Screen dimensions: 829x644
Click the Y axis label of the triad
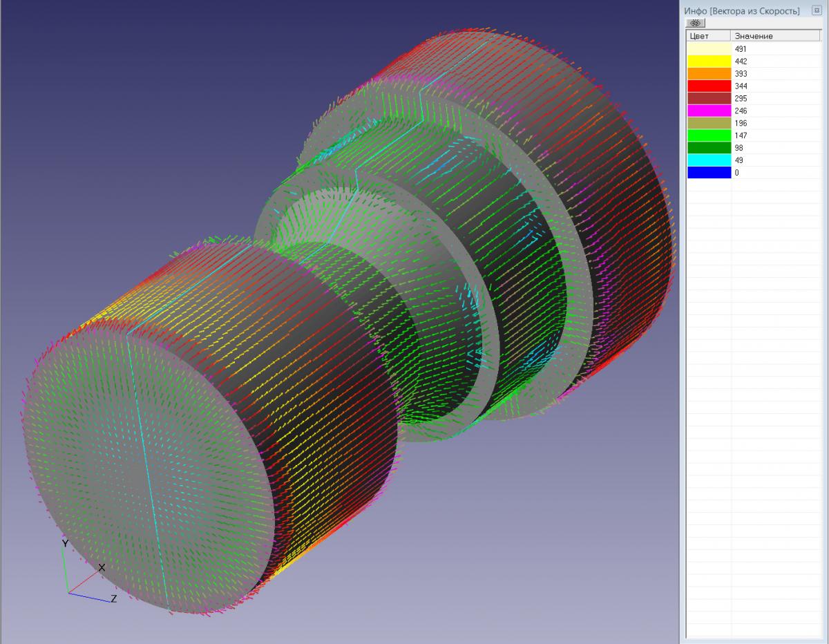[x=65, y=544]
